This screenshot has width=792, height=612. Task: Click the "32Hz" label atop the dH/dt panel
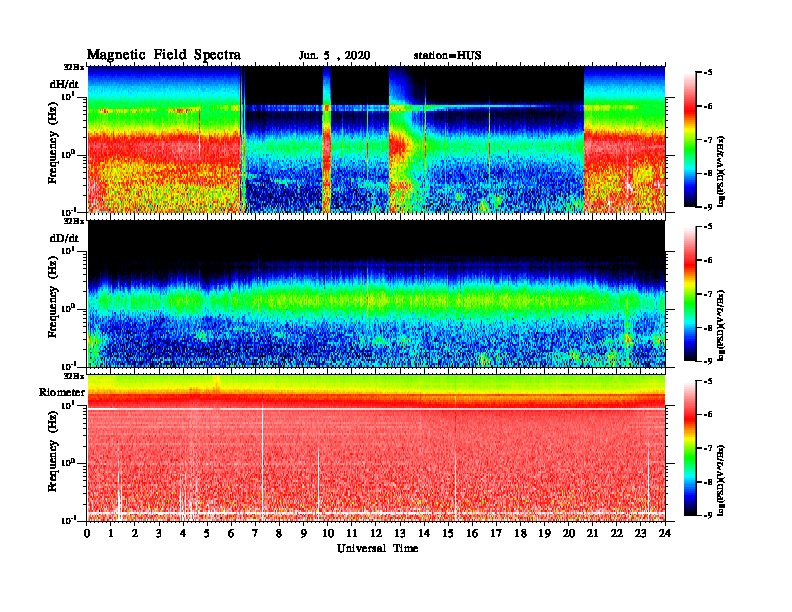[74, 66]
